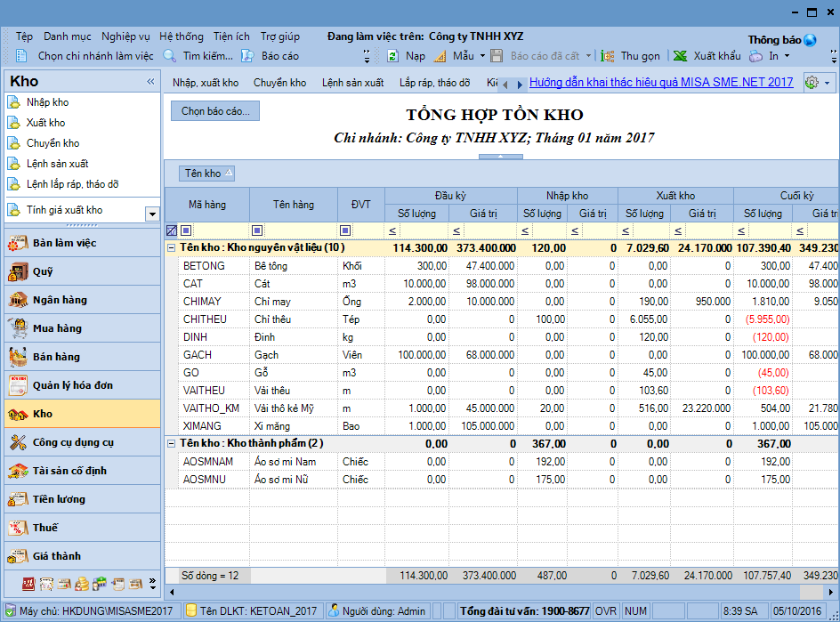Open the settings gear dropdown
The image size is (840, 622).
(x=818, y=83)
